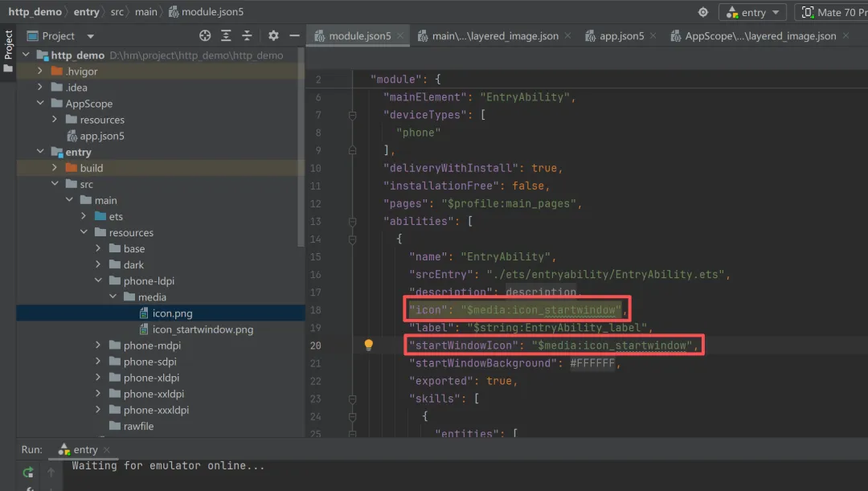Collapse the AppScope folder
Image resolution: width=868 pixels, height=491 pixels.
(40, 103)
